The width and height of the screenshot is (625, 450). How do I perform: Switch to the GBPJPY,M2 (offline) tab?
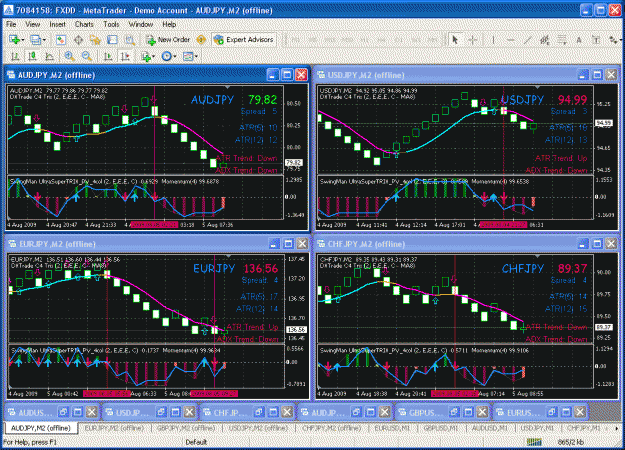tap(186, 428)
